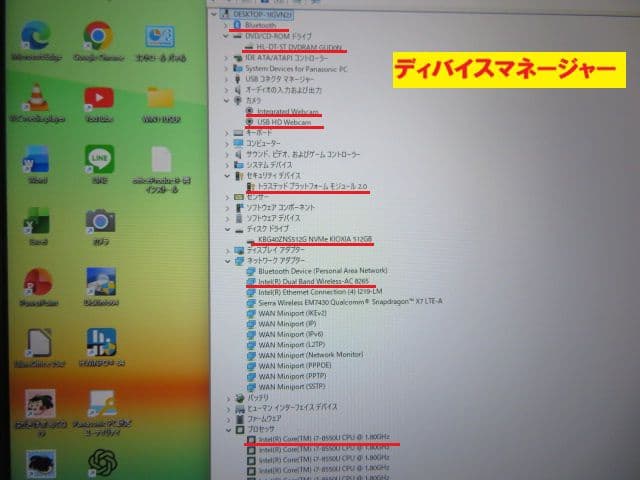Collapse the セキュリティ デバイス category
Screen dimensions: 640x480
[x=228, y=176]
